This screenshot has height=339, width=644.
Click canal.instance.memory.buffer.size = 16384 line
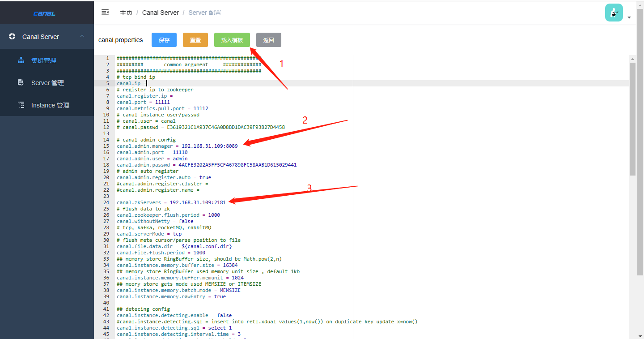177,265
